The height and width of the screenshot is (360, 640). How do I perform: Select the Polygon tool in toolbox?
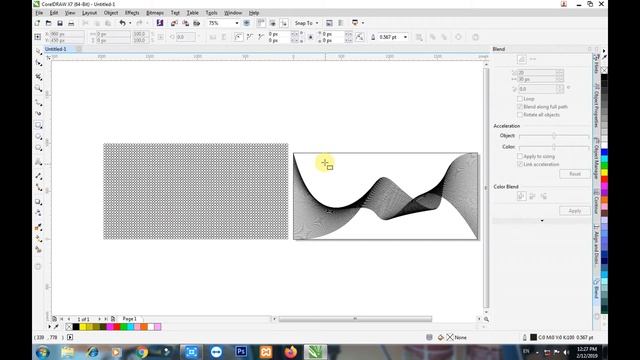coord(38,148)
